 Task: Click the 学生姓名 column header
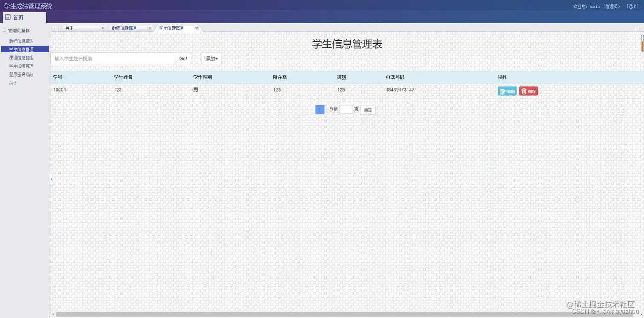pos(123,77)
